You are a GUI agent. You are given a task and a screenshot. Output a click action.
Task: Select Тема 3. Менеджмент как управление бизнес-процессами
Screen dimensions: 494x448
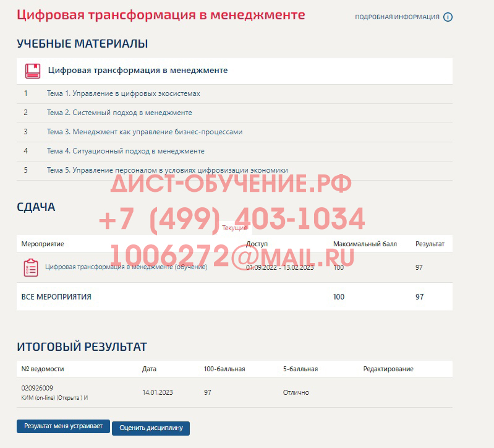pyautogui.click(x=144, y=132)
